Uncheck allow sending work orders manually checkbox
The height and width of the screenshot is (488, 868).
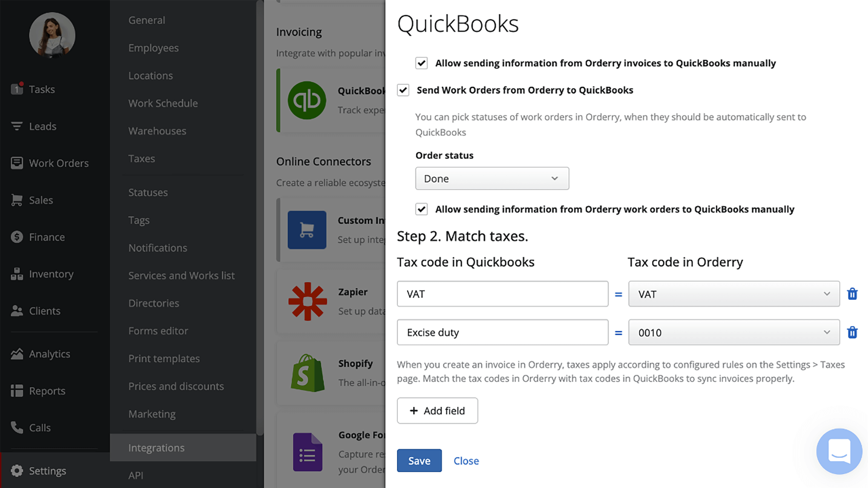point(421,209)
